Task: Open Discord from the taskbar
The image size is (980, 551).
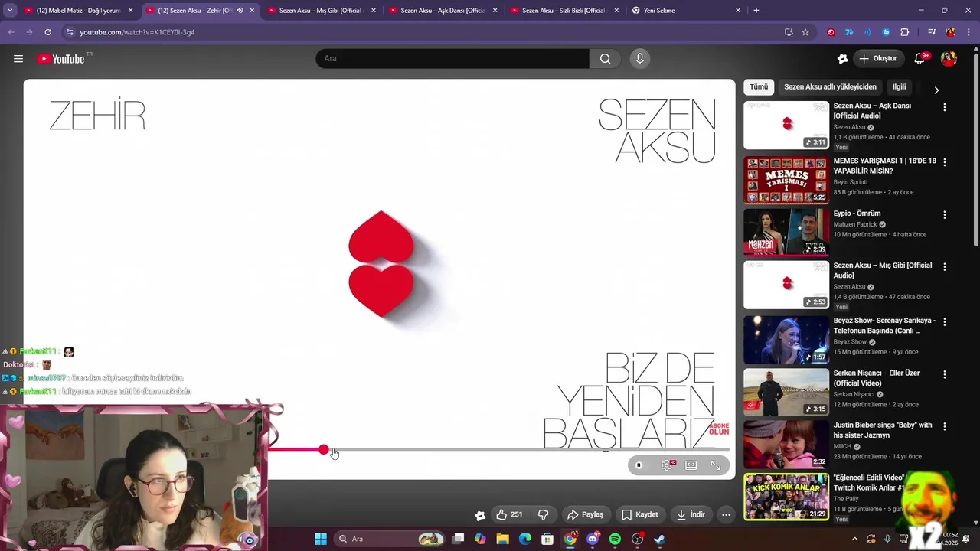Action: (x=593, y=540)
